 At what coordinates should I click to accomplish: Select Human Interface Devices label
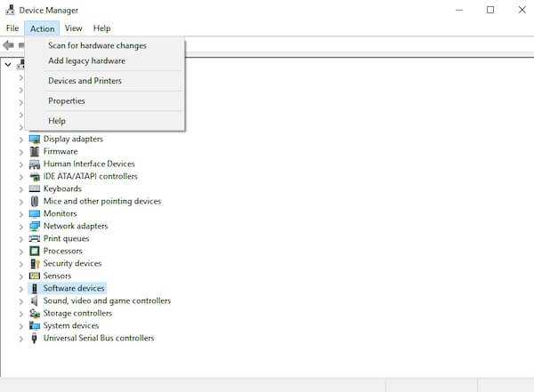[x=89, y=164]
